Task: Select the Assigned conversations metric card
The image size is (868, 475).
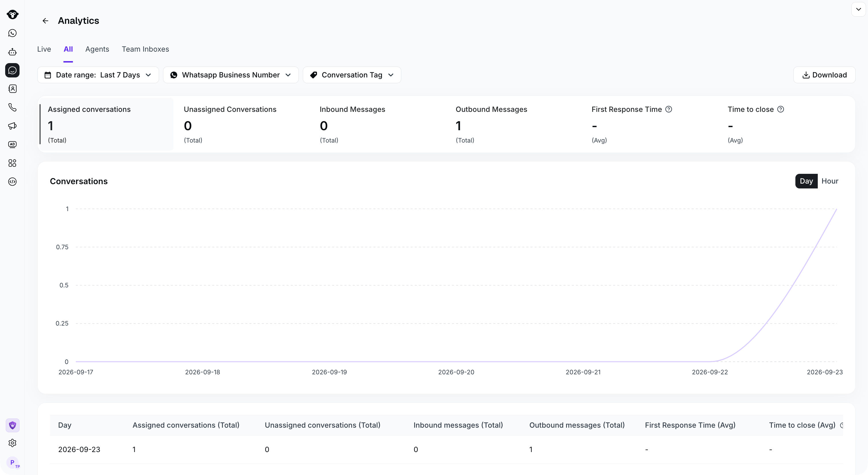Action: [x=106, y=124]
